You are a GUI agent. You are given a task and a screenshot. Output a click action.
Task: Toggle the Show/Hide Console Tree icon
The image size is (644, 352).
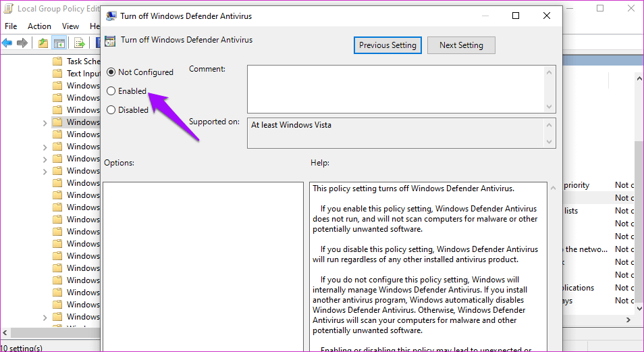(59, 43)
